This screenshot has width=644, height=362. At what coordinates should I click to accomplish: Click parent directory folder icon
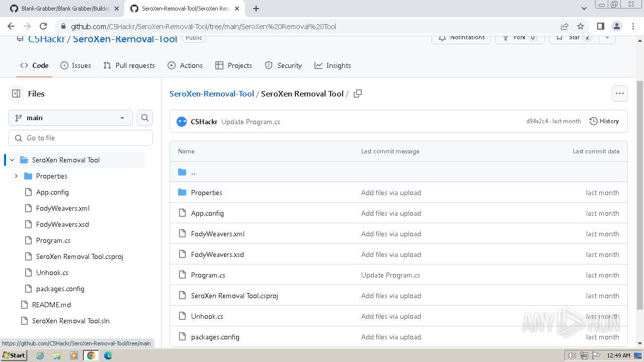(x=182, y=172)
